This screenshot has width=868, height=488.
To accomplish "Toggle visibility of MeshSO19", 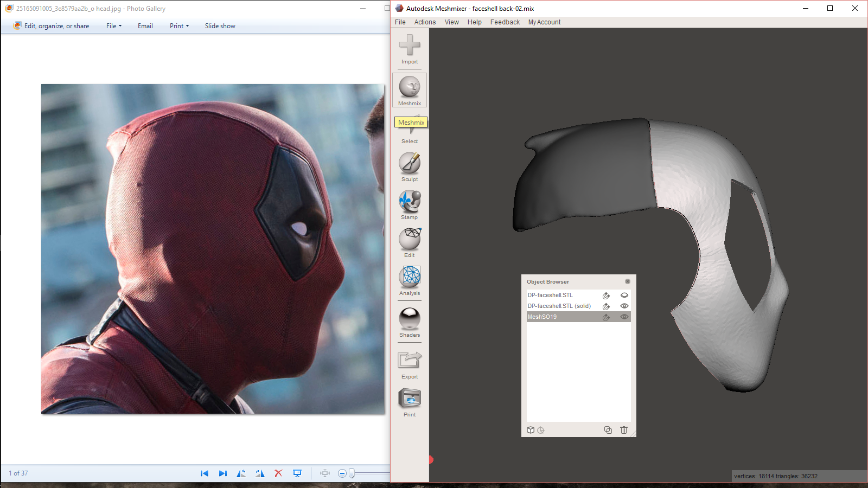I will tap(624, 317).
